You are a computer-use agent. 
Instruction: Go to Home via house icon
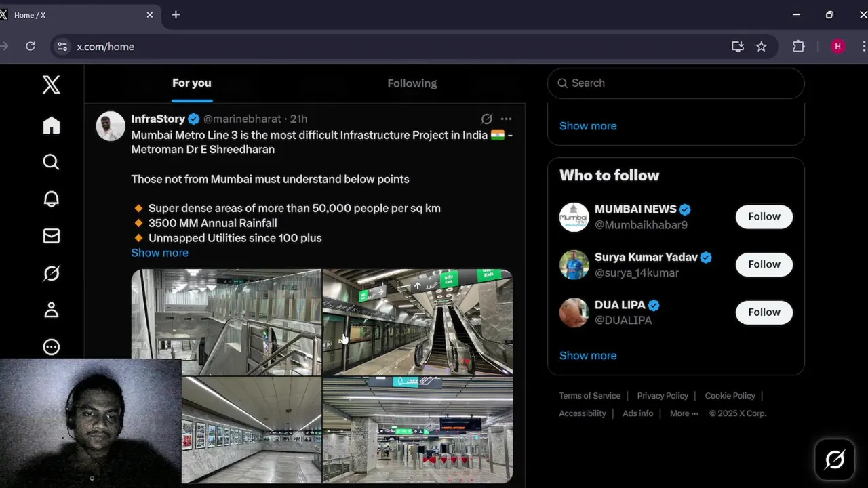pos(51,125)
